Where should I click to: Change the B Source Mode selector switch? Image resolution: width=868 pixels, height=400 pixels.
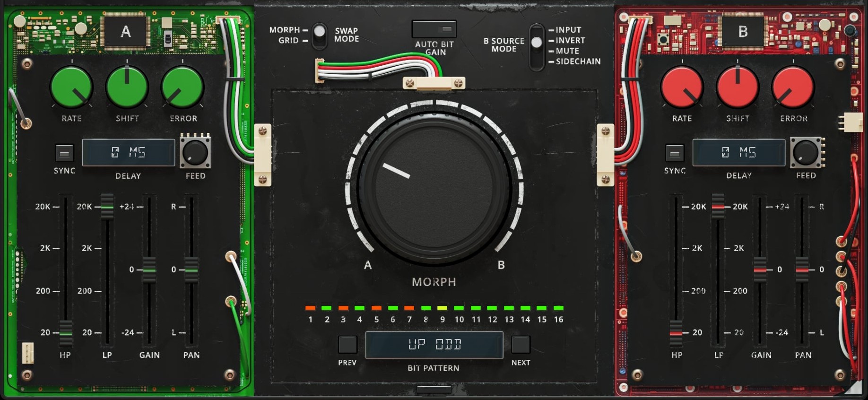537,46
